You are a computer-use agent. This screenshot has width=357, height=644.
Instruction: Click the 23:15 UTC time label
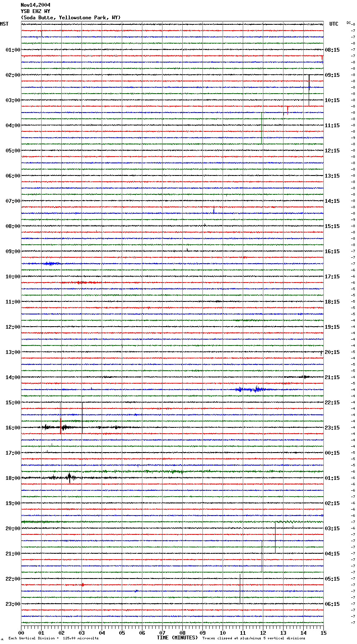click(x=332, y=428)
